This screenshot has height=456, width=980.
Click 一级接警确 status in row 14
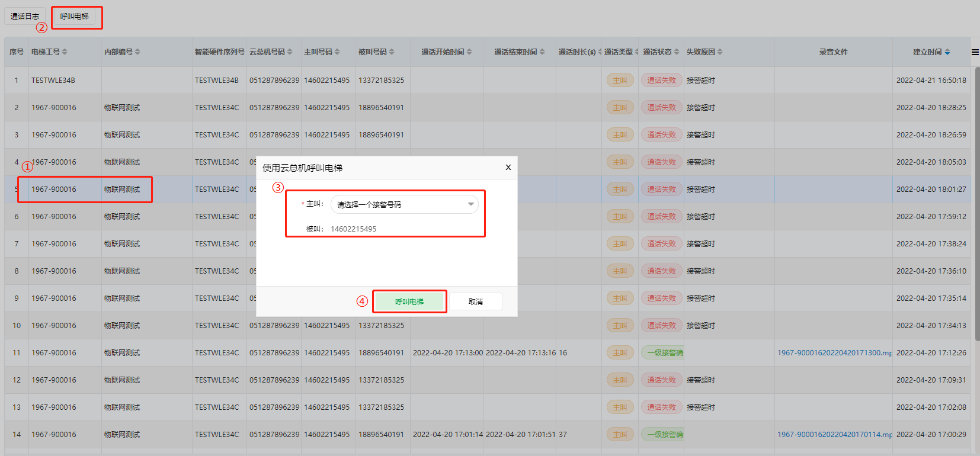tap(662, 435)
